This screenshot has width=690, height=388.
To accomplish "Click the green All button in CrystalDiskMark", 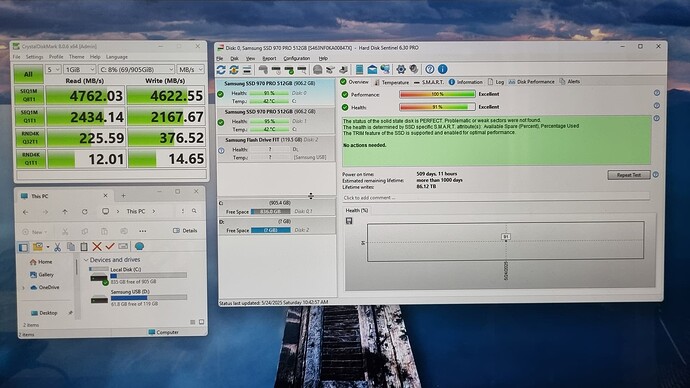I will [x=28, y=74].
